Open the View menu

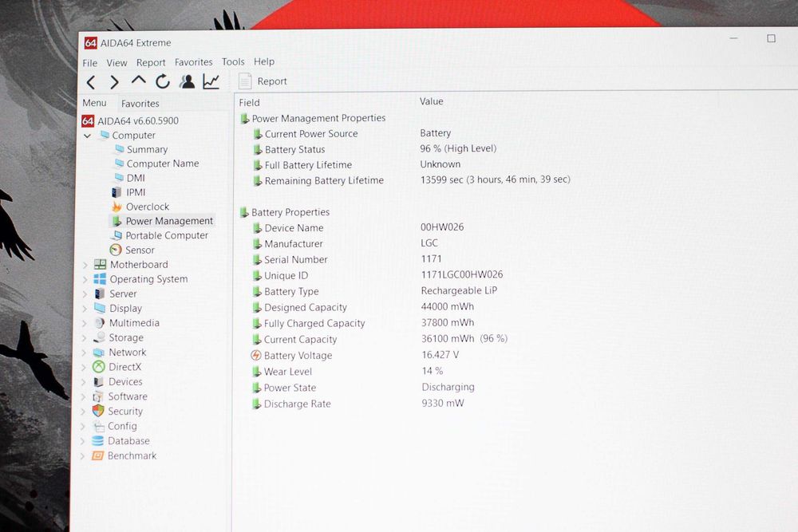(x=117, y=63)
